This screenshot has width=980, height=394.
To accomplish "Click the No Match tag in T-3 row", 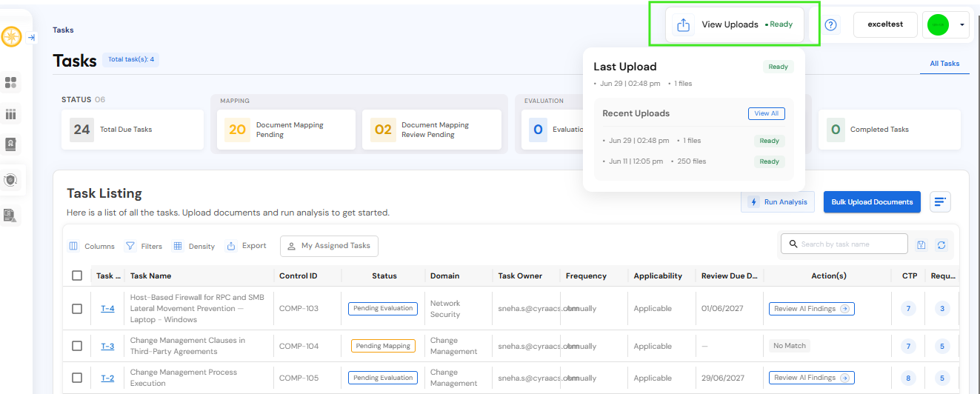I will point(789,346).
